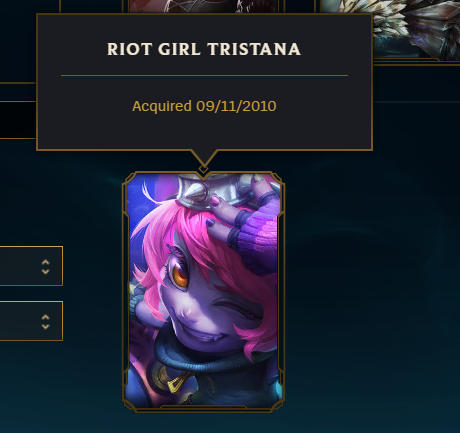The height and width of the screenshot is (433, 460).
Task: Click the upper dropdown's down chevron icon
Action: [x=45, y=271]
